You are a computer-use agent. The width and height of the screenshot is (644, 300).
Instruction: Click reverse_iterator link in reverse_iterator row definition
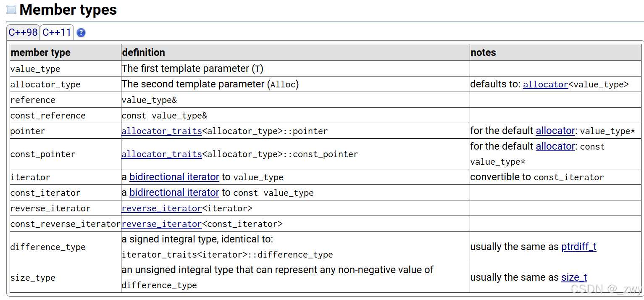pos(162,208)
